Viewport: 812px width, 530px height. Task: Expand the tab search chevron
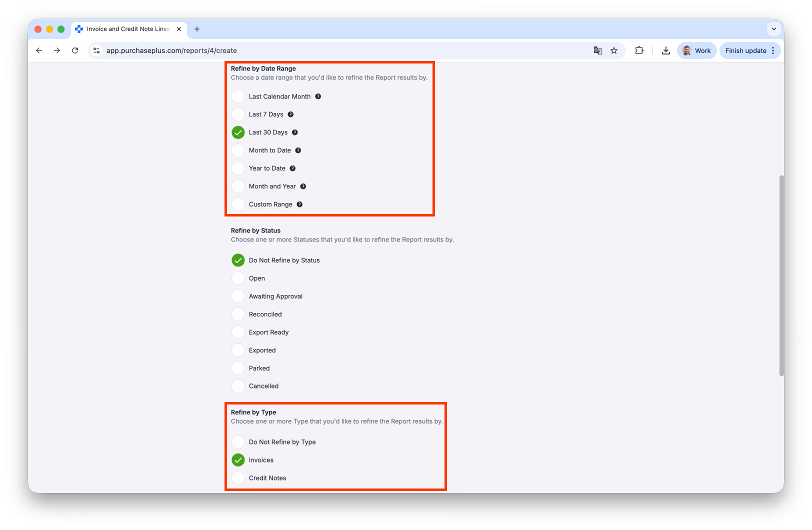click(774, 29)
